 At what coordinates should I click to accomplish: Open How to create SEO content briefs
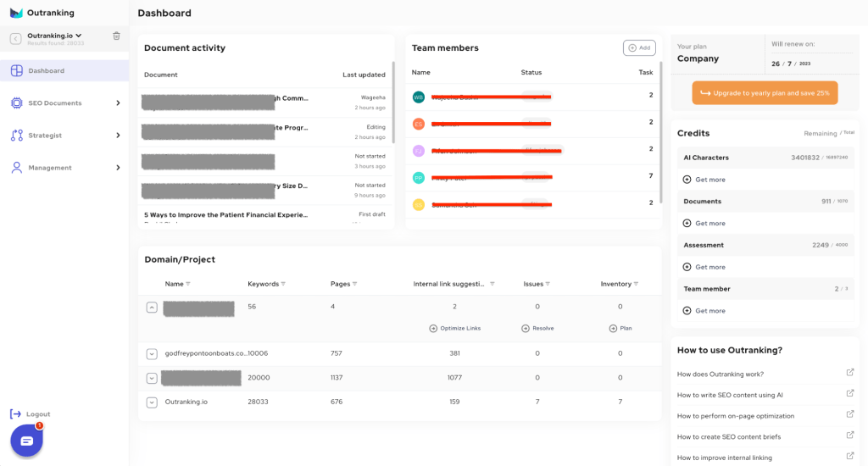point(729,436)
